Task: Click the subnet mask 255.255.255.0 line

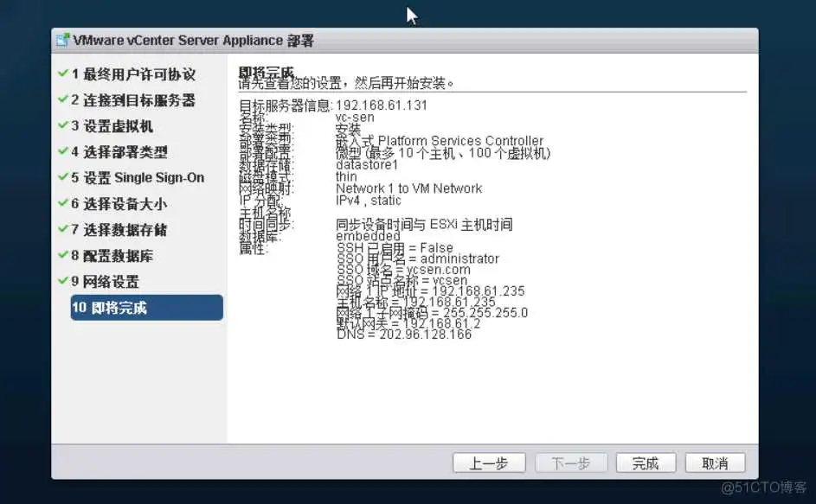Action: coord(433,313)
